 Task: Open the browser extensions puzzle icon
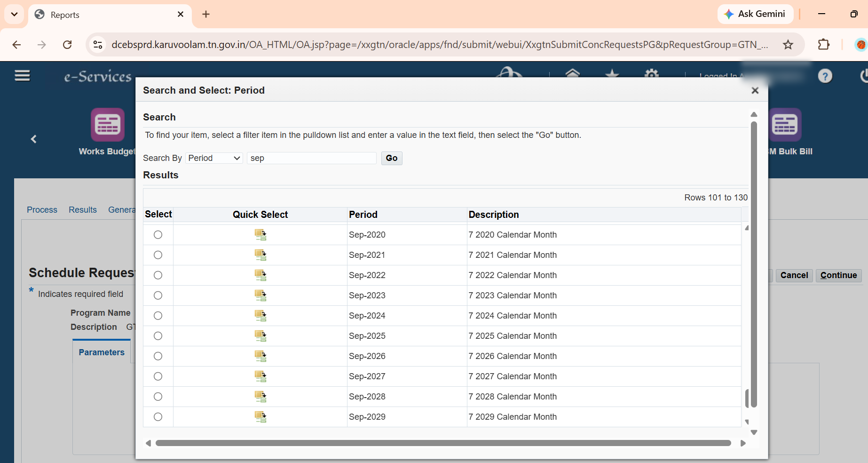click(x=824, y=45)
